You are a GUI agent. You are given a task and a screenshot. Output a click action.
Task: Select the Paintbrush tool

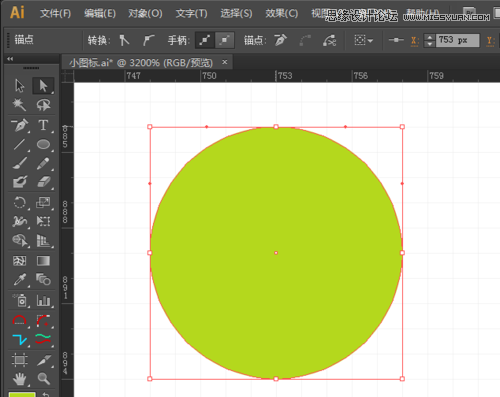tap(20, 163)
